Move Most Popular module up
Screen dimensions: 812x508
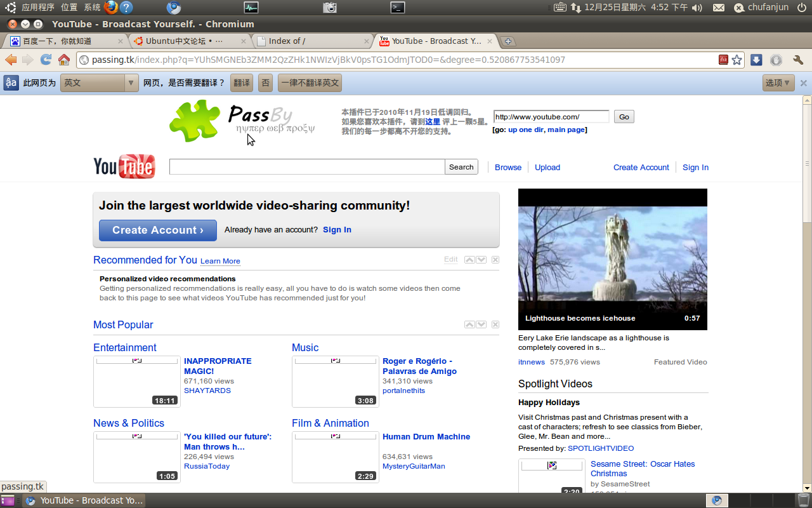469,324
